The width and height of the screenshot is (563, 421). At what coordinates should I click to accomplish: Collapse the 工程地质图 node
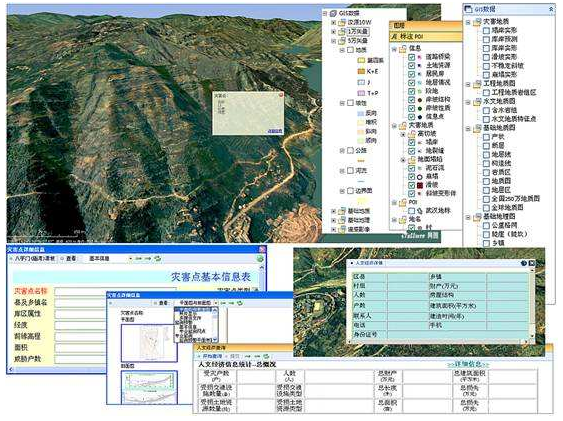468,84
